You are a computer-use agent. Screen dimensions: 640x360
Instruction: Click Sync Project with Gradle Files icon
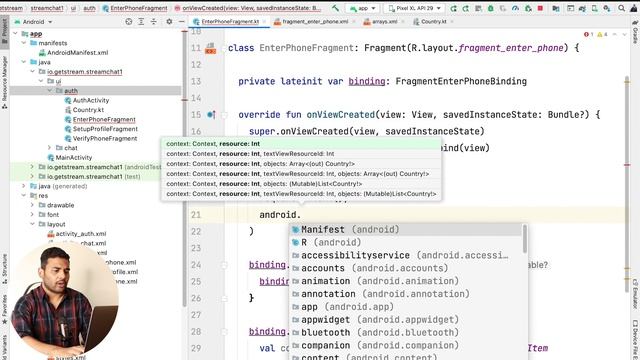582,8
